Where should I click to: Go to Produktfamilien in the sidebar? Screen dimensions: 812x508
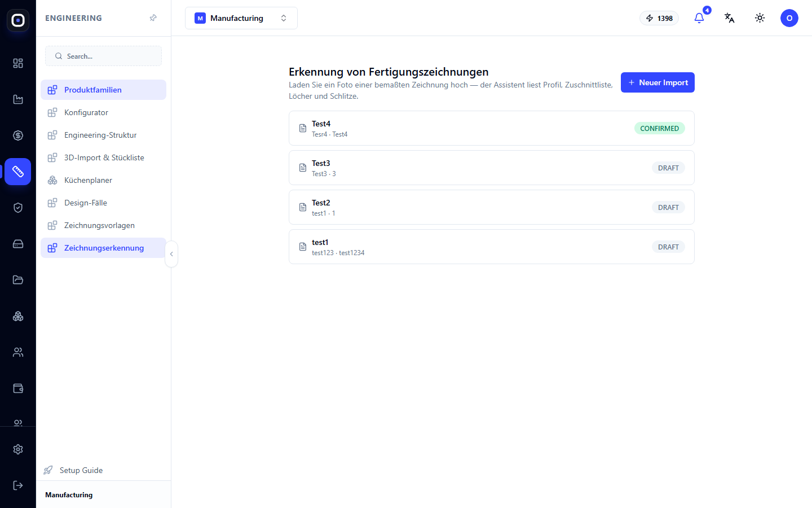point(103,90)
